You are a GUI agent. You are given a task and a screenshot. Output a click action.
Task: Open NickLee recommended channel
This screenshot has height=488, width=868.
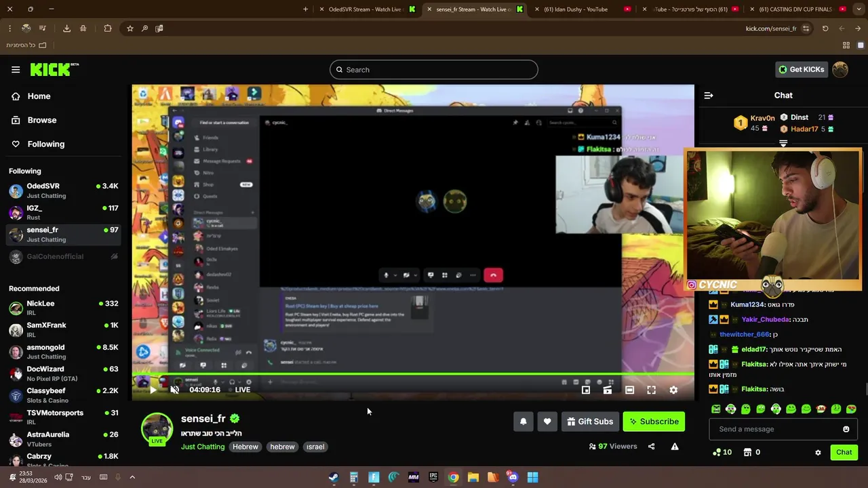pyautogui.click(x=63, y=308)
